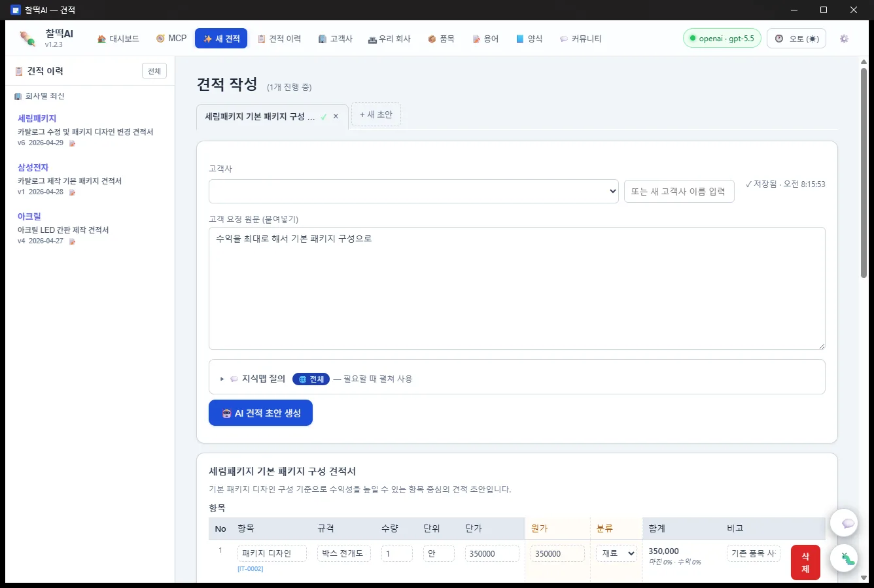Click the down arrow of the page scrollbar
The height and width of the screenshot is (588, 874).
[x=864, y=578]
